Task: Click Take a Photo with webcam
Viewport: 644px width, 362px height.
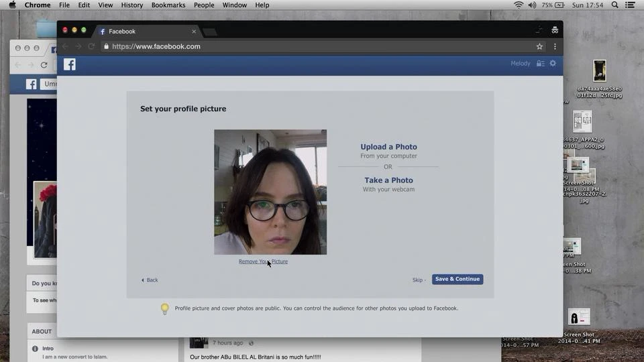Action: (388, 180)
